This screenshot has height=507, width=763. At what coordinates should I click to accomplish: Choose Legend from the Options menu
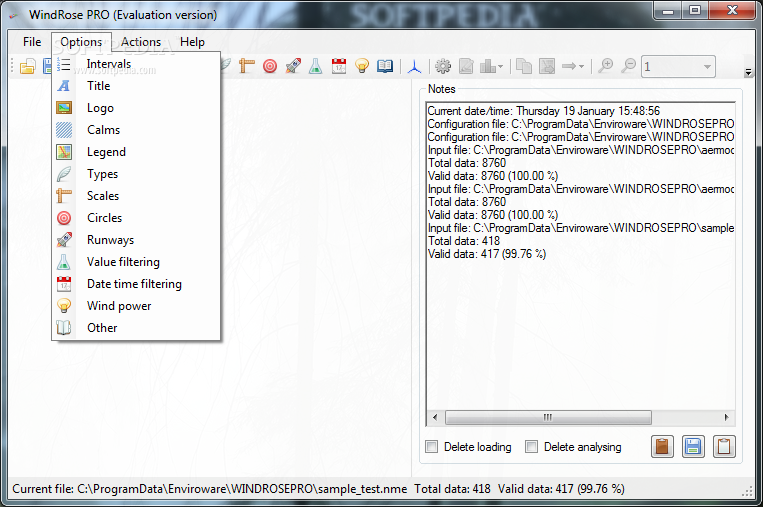click(x=136, y=152)
